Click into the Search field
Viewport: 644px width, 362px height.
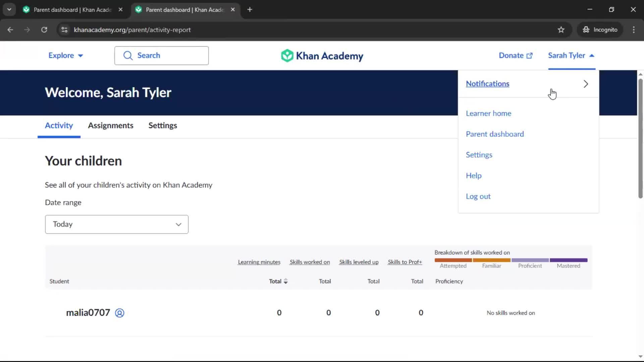161,56
